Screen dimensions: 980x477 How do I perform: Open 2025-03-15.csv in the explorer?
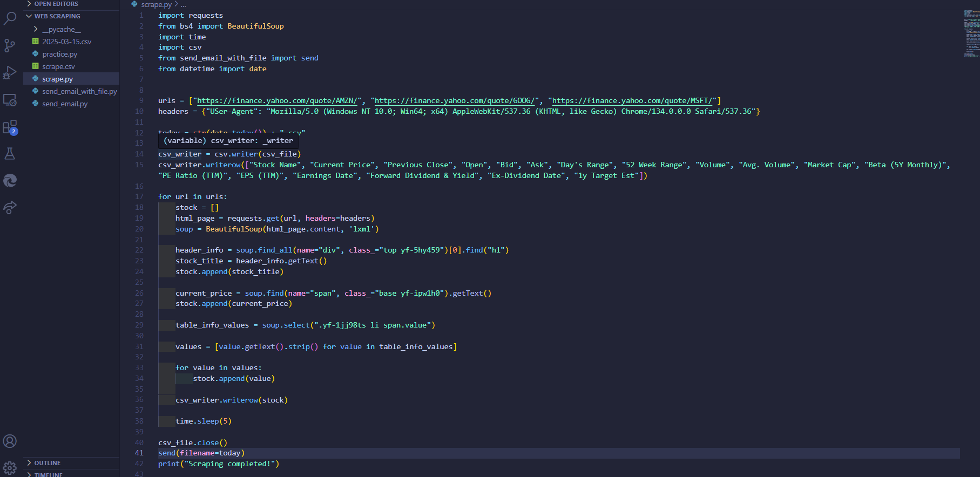coord(67,42)
